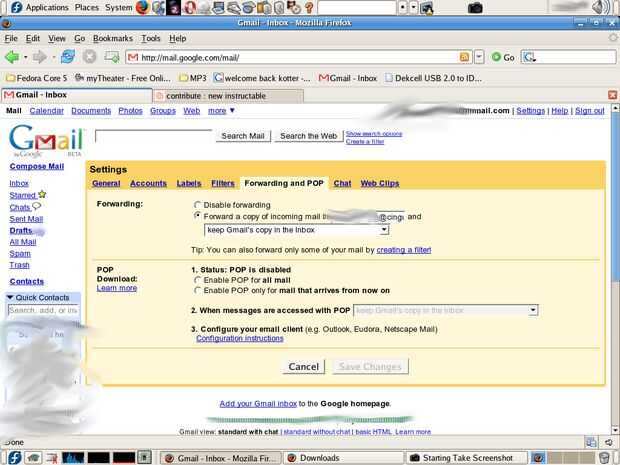Open the Fedora Core 5 bookmark folder
Viewport: 620px width, 465px height.
(x=37, y=78)
